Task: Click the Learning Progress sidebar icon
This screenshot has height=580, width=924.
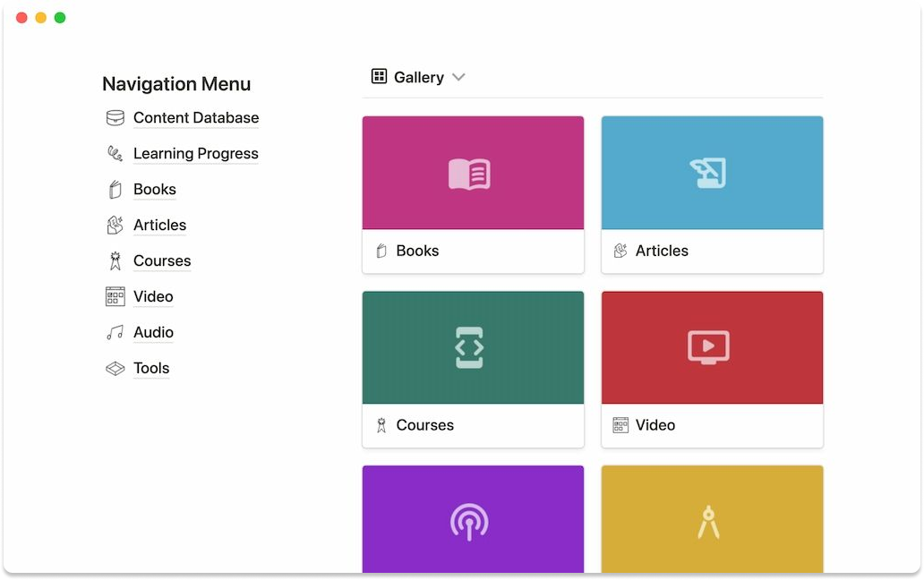Action: (115, 154)
